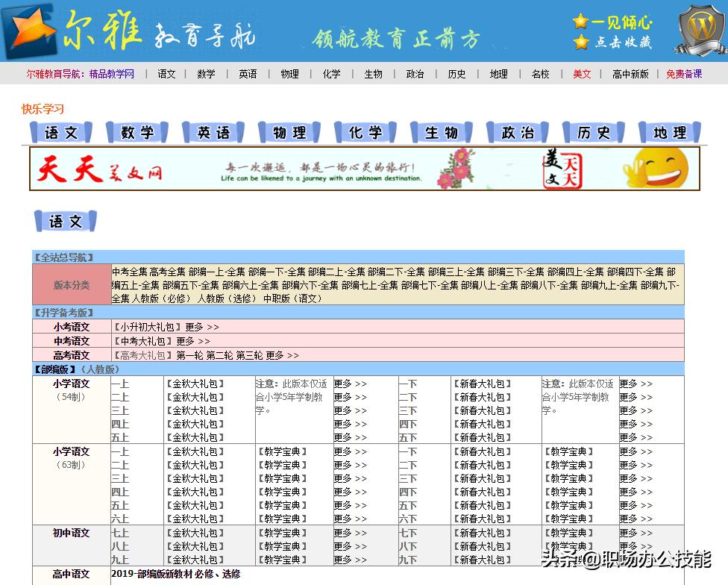Open the 美文 menu item in the navigation bar
This screenshot has height=585, width=728.
coord(583,74)
